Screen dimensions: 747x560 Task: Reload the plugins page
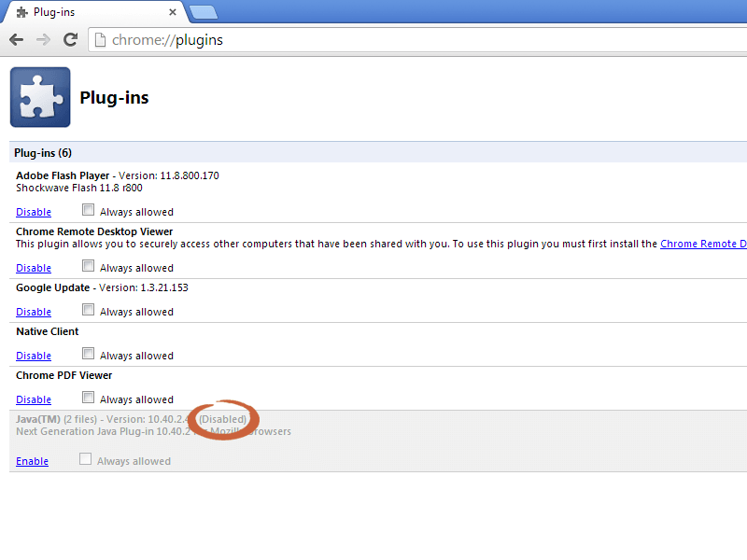(x=70, y=39)
